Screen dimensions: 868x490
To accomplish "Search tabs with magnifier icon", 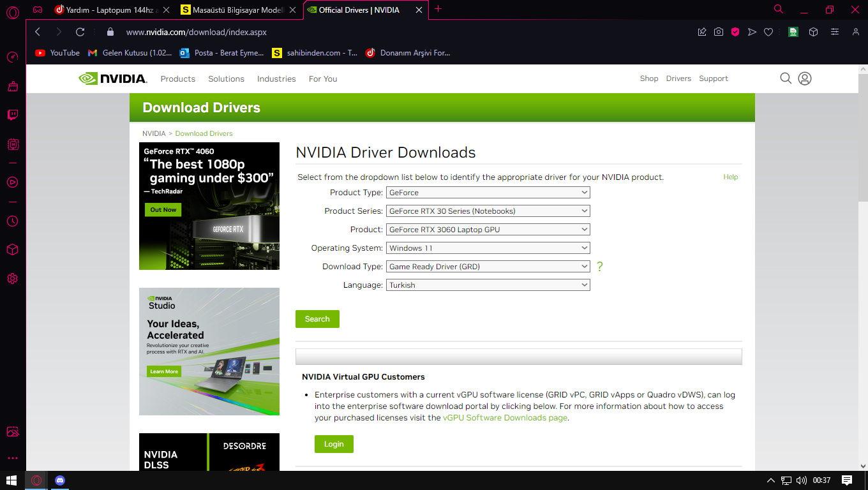I will pos(779,9).
